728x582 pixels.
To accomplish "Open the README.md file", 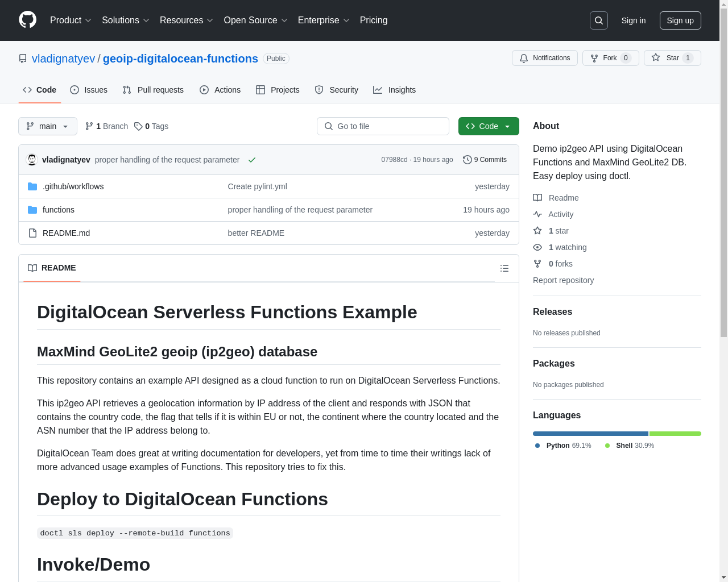I will click(x=66, y=233).
